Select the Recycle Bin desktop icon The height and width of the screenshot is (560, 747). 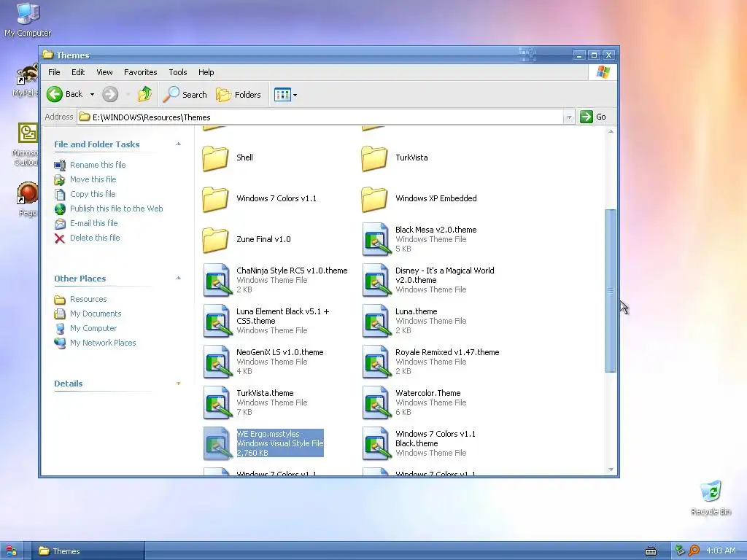point(711,497)
